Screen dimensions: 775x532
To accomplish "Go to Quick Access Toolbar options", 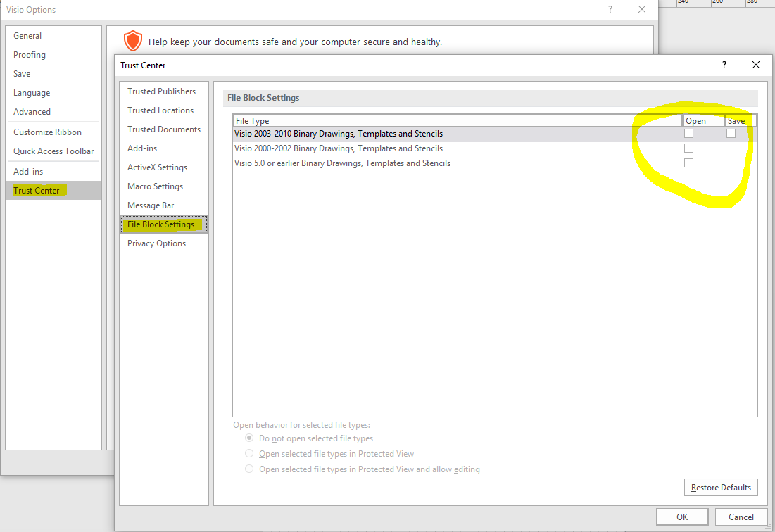I will point(53,151).
